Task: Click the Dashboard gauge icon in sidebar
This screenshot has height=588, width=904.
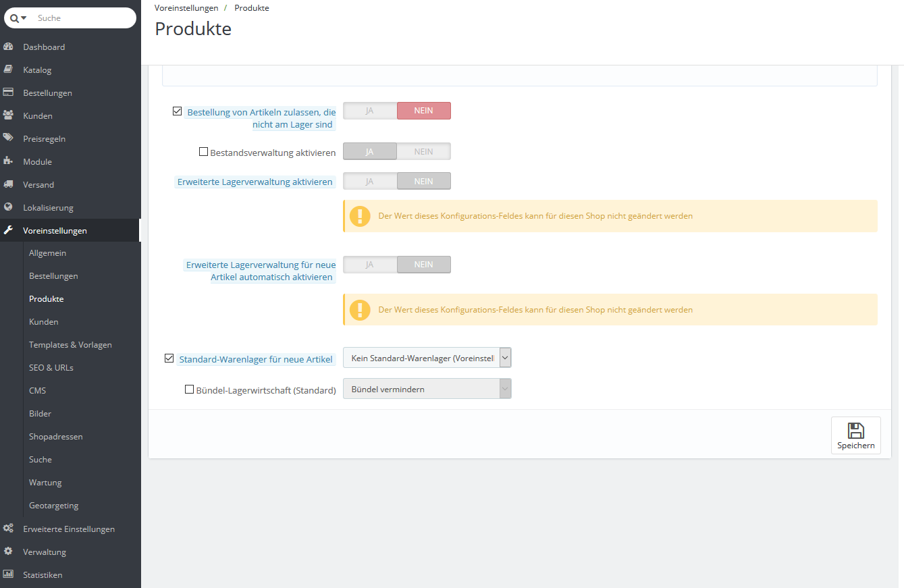Action: tap(8, 47)
